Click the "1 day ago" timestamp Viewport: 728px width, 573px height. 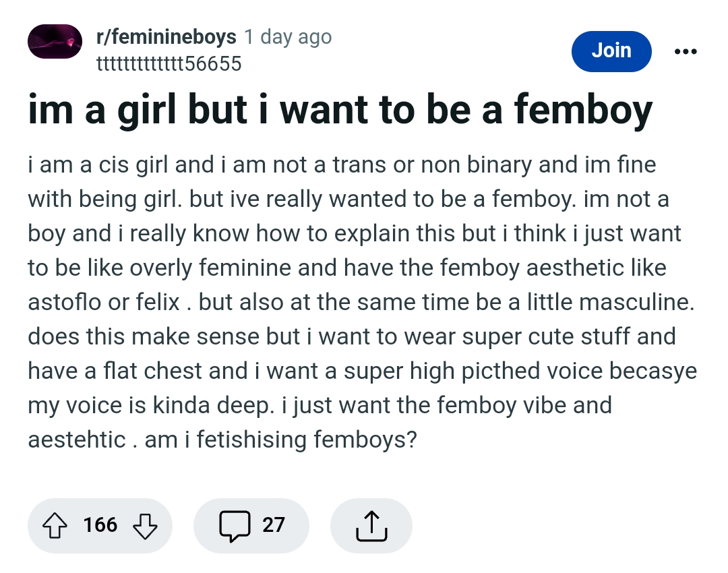tap(288, 36)
